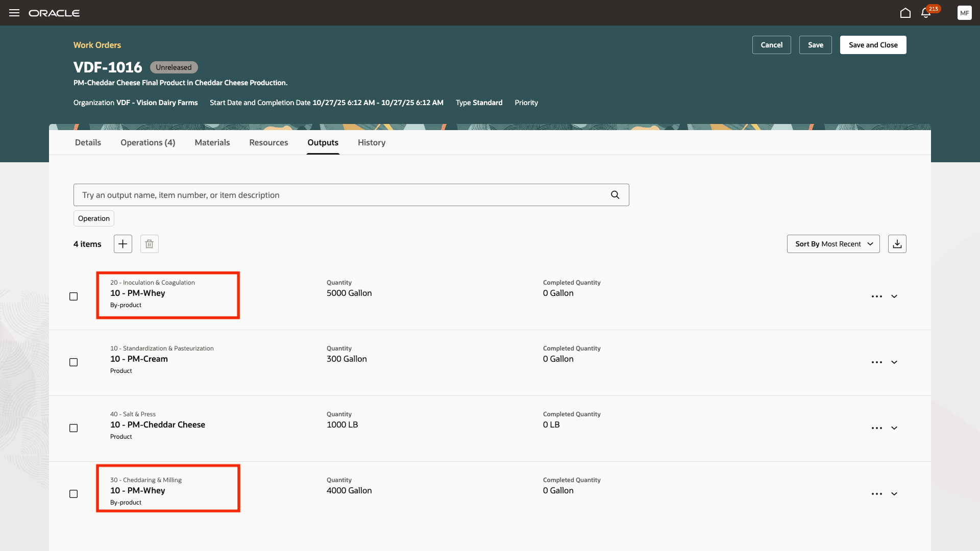The width and height of the screenshot is (980, 551).
Task: Check the PM-Cream output checkbox
Action: 73,362
